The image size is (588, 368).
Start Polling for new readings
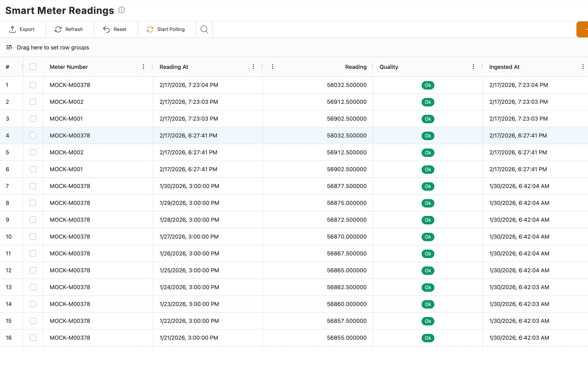click(166, 29)
